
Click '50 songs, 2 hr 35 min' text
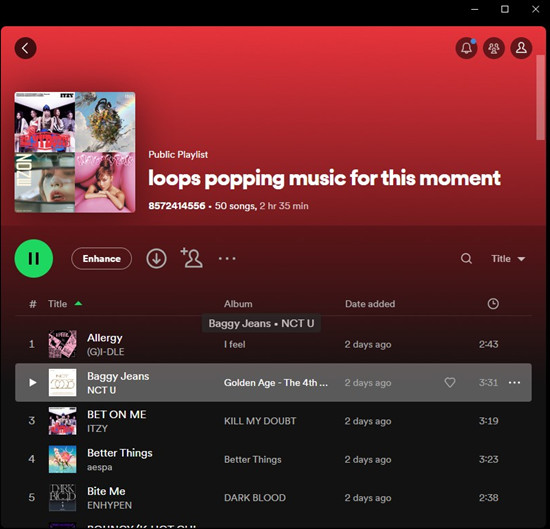(x=261, y=206)
